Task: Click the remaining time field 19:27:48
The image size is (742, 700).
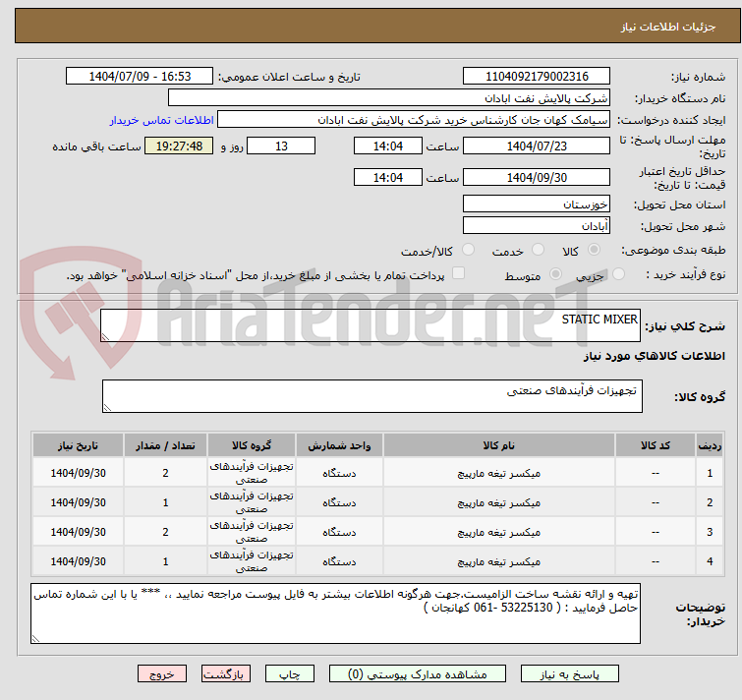Action: pos(179,146)
